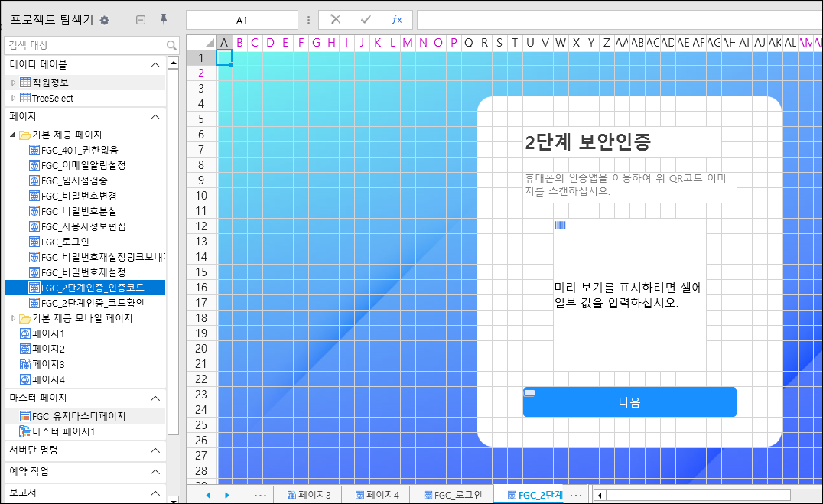Expand the 기본 제공 모바일 페이지 folder
Screen dimensions: 823x504
(13, 318)
